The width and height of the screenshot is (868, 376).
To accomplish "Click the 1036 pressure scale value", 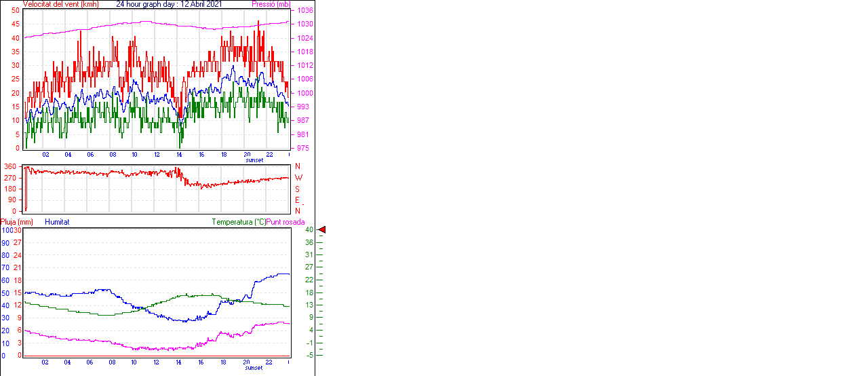I will click(304, 11).
